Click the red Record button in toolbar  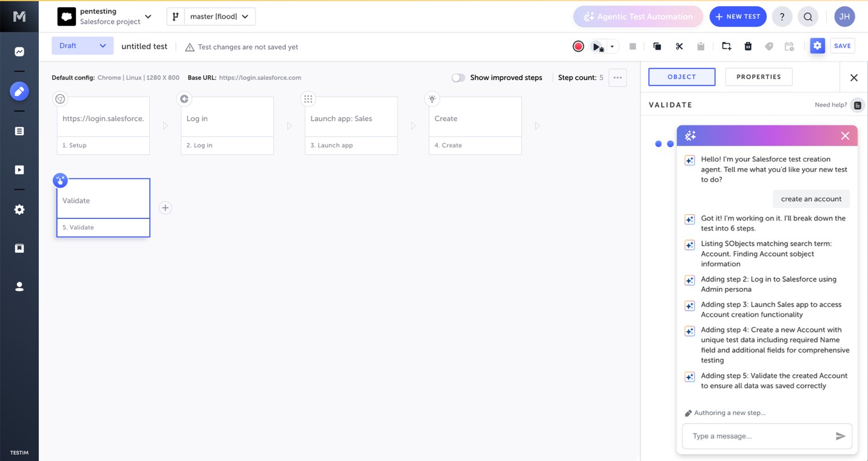point(578,47)
